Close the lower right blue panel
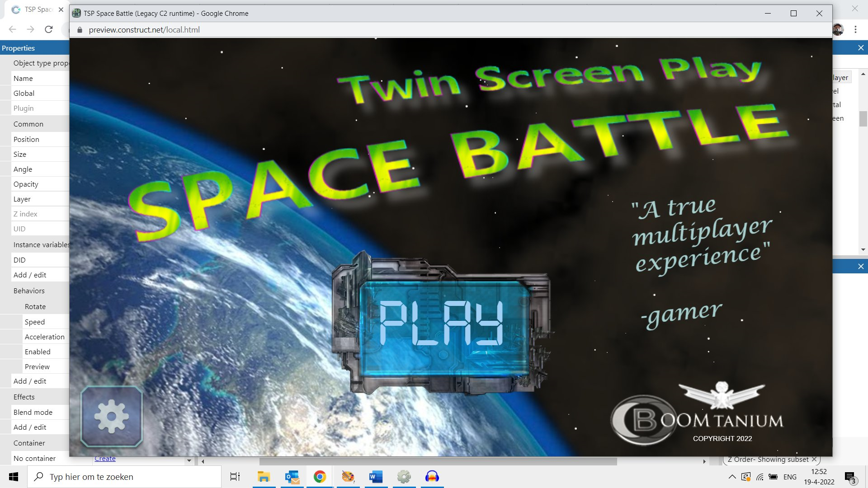868x488 pixels. 861,267
